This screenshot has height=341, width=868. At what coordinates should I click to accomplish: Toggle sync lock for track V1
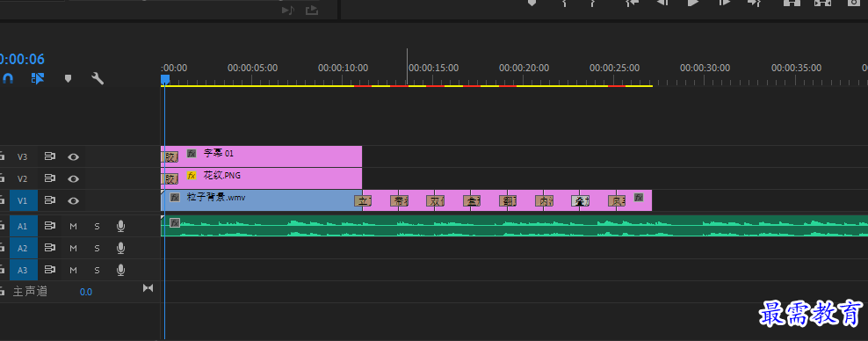(x=50, y=200)
